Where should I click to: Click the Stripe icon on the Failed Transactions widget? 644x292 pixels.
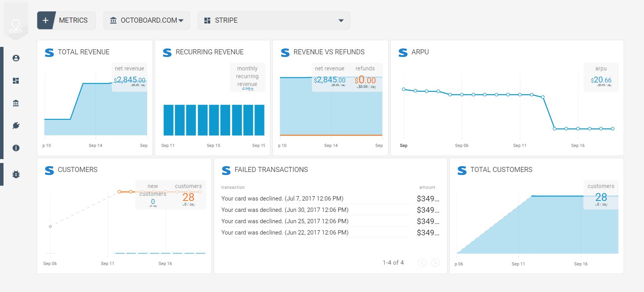226,170
